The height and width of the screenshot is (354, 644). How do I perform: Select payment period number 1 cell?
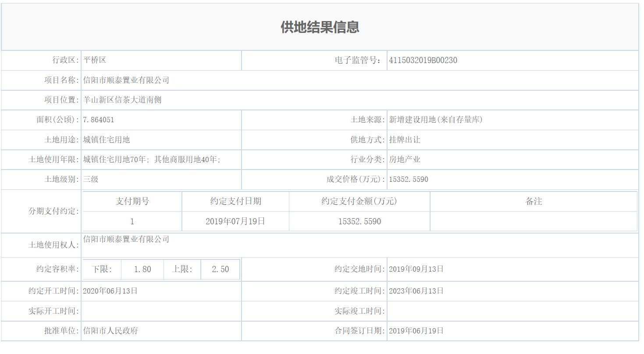[x=132, y=221]
